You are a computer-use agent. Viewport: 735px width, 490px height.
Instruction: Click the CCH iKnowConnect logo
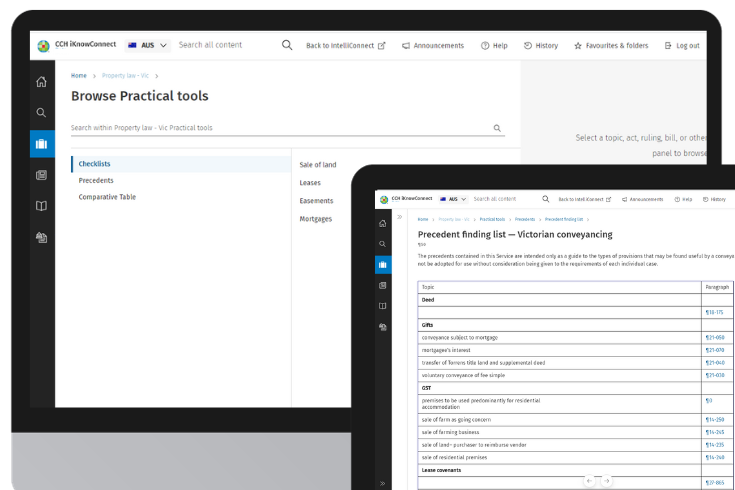[x=79, y=45]
